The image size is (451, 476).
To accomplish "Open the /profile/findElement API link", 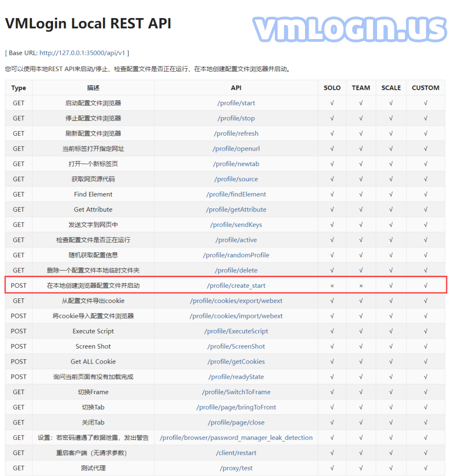I will 236,194.
